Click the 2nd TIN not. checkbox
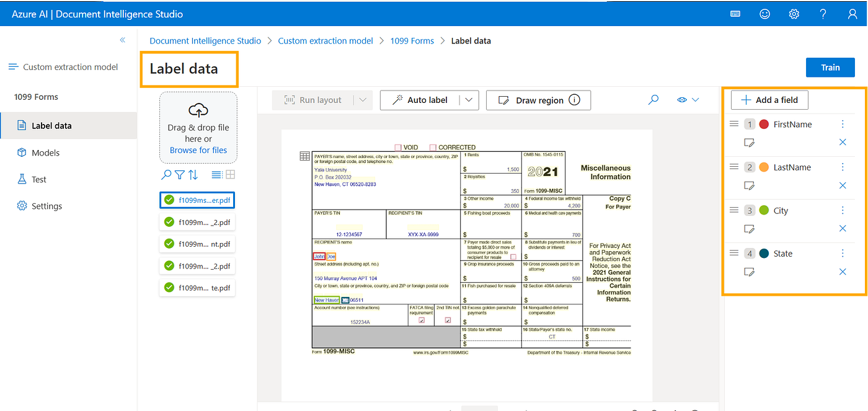Screen dimensions: 868x411 tap(448, 320)
